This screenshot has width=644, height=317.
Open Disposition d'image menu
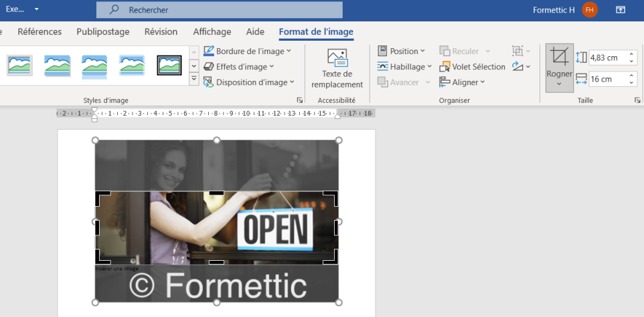(x=249, y=82)
